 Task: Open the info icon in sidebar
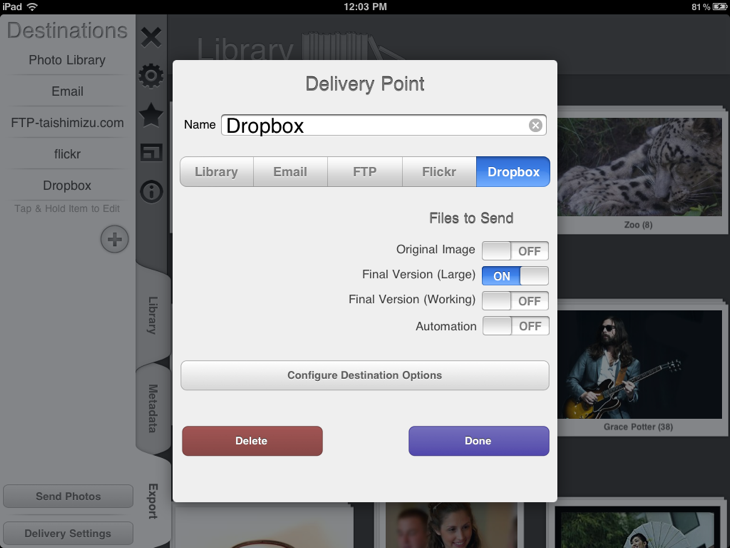(151, 191)
